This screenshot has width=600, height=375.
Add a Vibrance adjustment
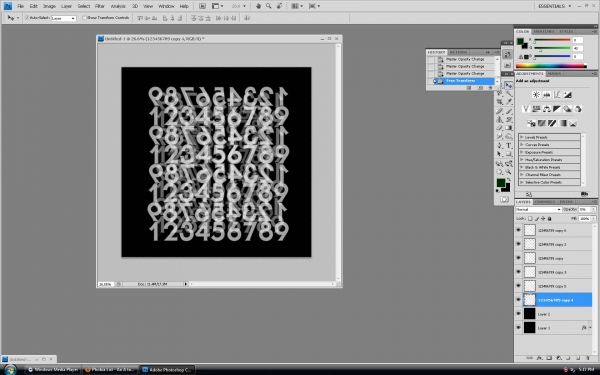click(x=526, y=109)
